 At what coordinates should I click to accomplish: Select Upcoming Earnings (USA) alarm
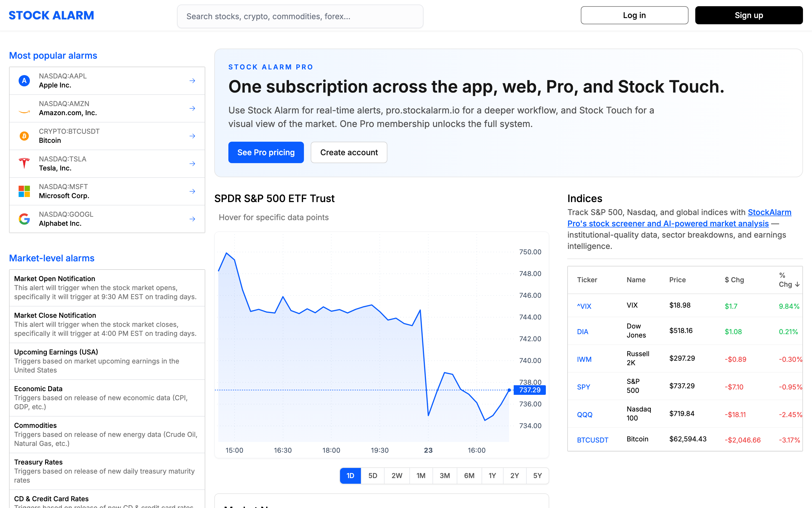pos(107,361)
